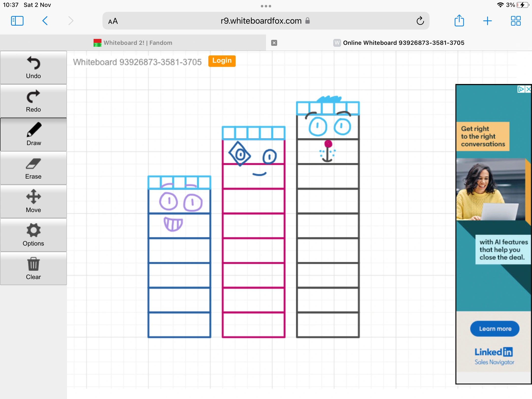Screen dimensions: 532x399
Task: Click the Undo tool button
Action: coord(33,67)
